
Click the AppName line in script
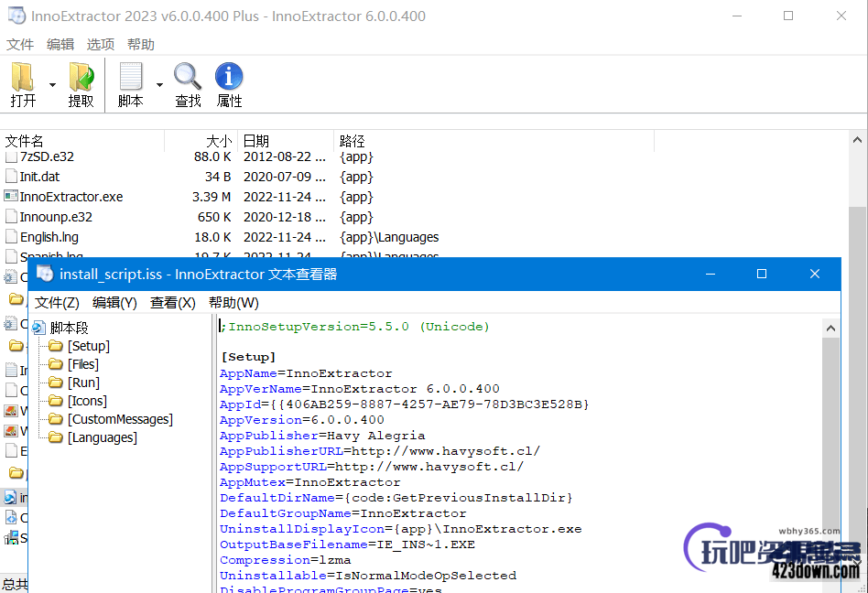pyautogui.click(x=306, y=373)
